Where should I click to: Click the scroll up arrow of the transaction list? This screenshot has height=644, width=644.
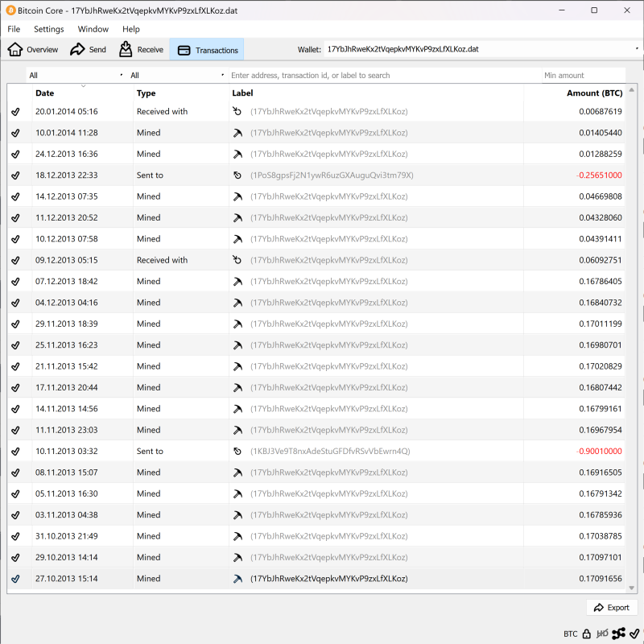(632, 89)
